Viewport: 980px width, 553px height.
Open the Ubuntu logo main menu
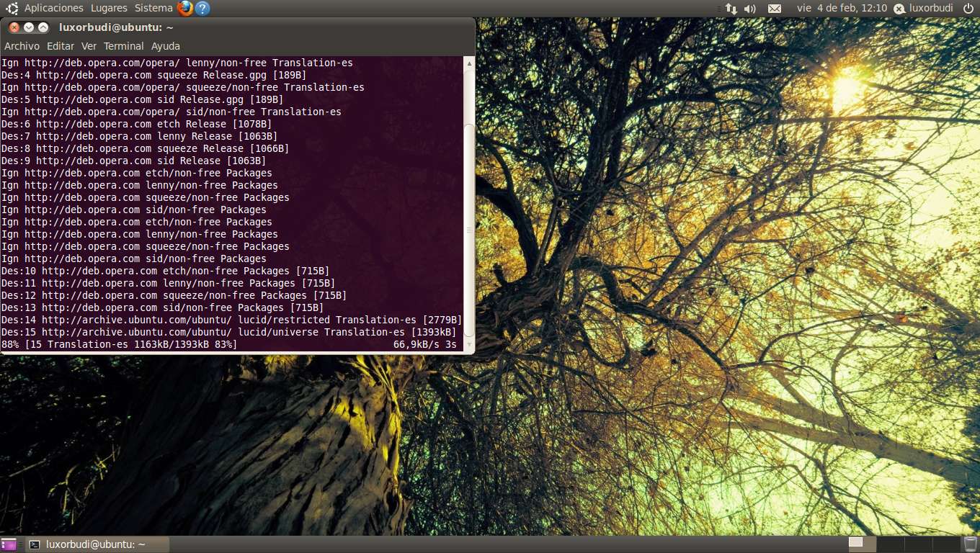pyautogui.click(x=12, y=8)
